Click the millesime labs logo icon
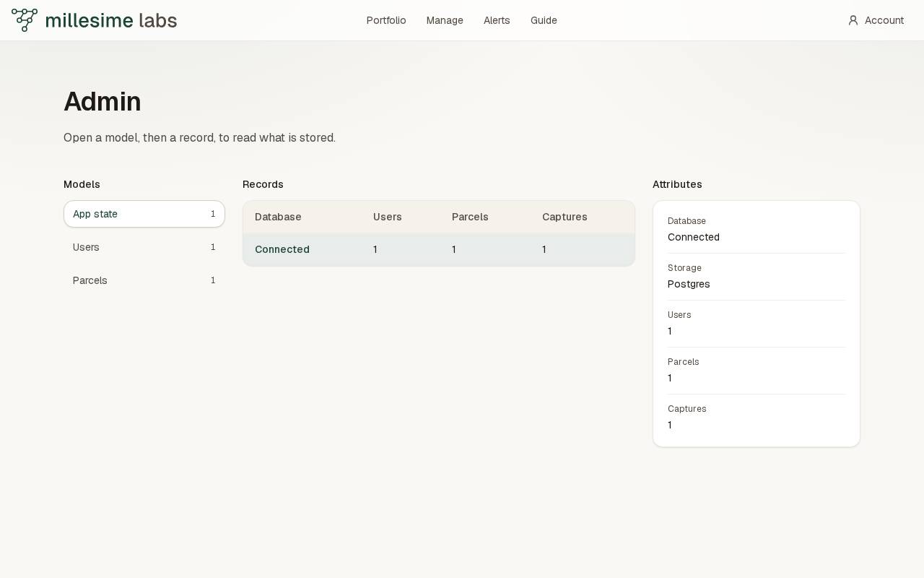Image resolution: width=924 pixels, height=578 pixels. (x=25, y=20)
